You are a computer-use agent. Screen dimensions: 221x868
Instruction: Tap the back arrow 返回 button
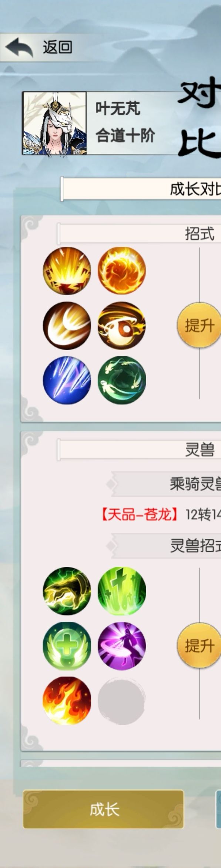39,47
